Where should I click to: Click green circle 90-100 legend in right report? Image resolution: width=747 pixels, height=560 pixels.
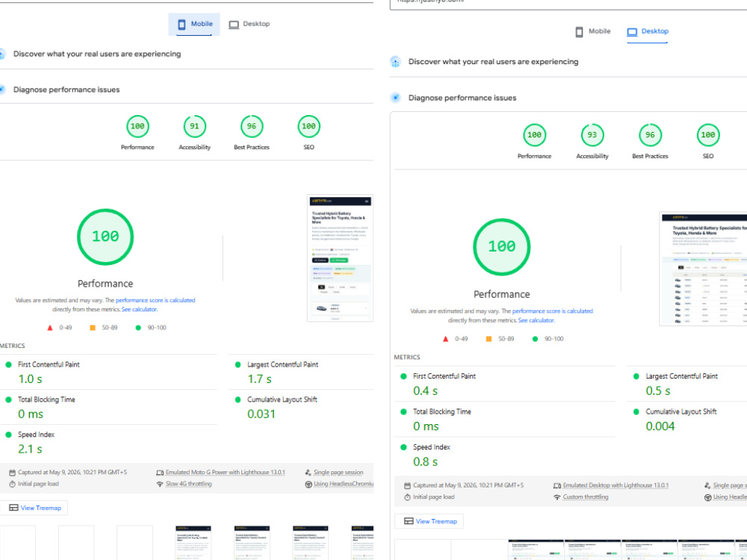[535, 339]
